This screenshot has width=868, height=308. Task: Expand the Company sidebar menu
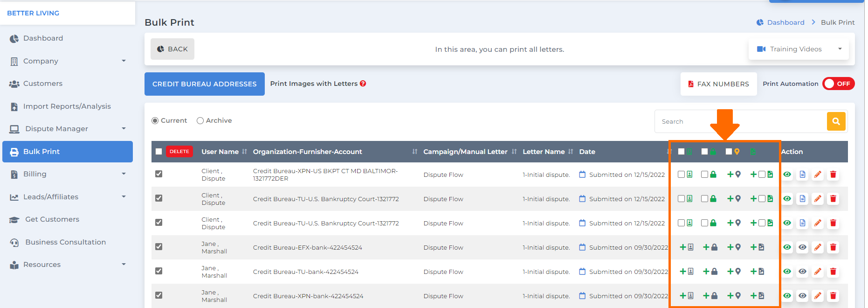[x=68, y=61]
